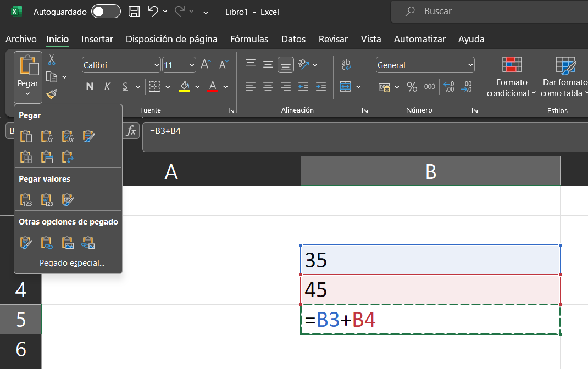Click accounting number format icon
Screen dimensions: 588x369
click(384, 87)
